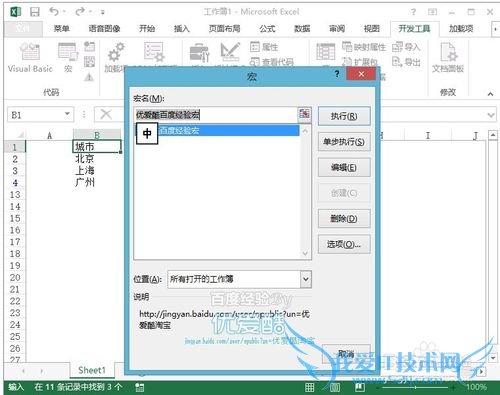Image resolution: width=500 pixels, height=395 pixels.
Task: Collapse the ribbon with the chevron
Action: click(x=490, y=94)
